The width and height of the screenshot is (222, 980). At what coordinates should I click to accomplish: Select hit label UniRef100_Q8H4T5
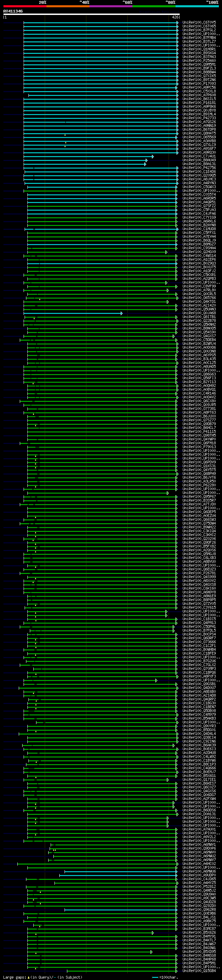[199, 133]
